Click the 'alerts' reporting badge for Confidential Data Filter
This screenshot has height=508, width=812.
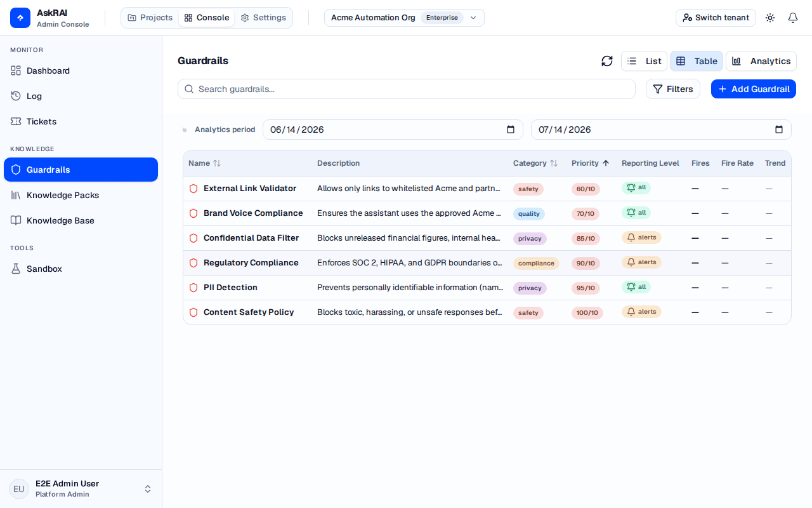(641, 237)
